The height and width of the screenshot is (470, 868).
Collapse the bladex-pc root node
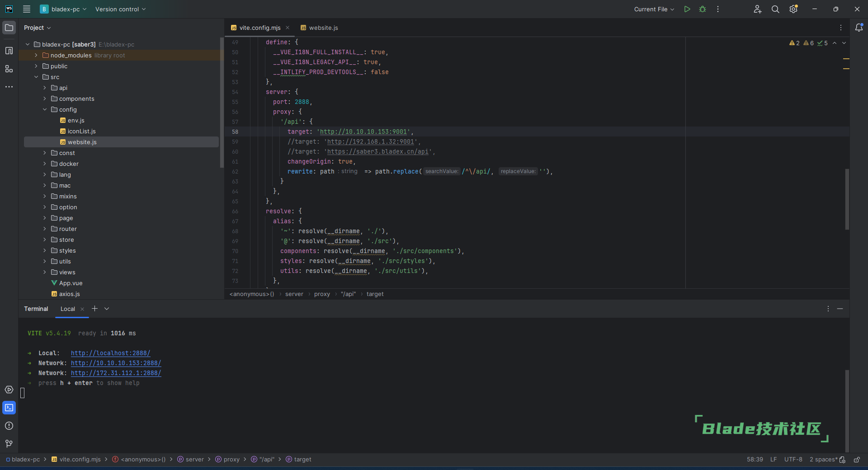click(28, 44)
